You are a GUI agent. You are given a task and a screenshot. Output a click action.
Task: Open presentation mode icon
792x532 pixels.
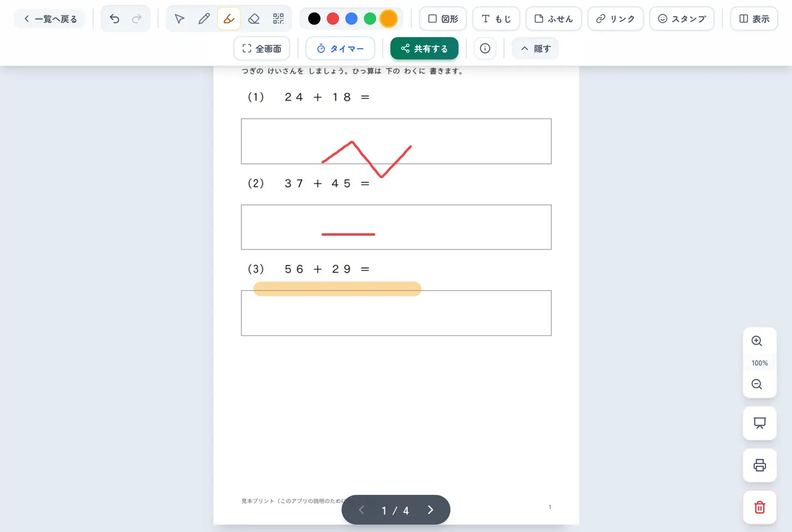[x=760, y=423]
